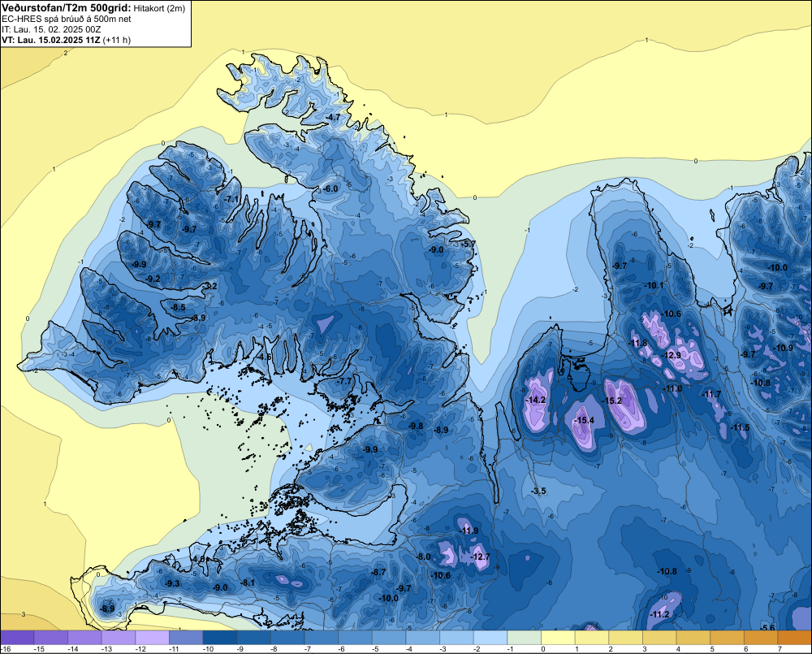812x654 pixels.
Task: Click the -10.1 temperature value
Action: (654, 285)
